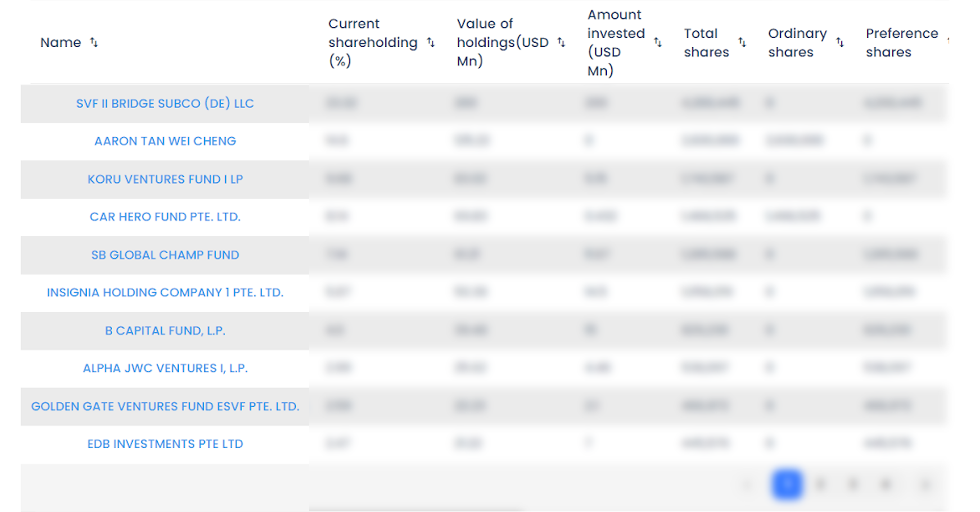The width and height of the screenshot is (980, 512).
Task: Sort by Amount invested icon
Action: pos(658,42)
